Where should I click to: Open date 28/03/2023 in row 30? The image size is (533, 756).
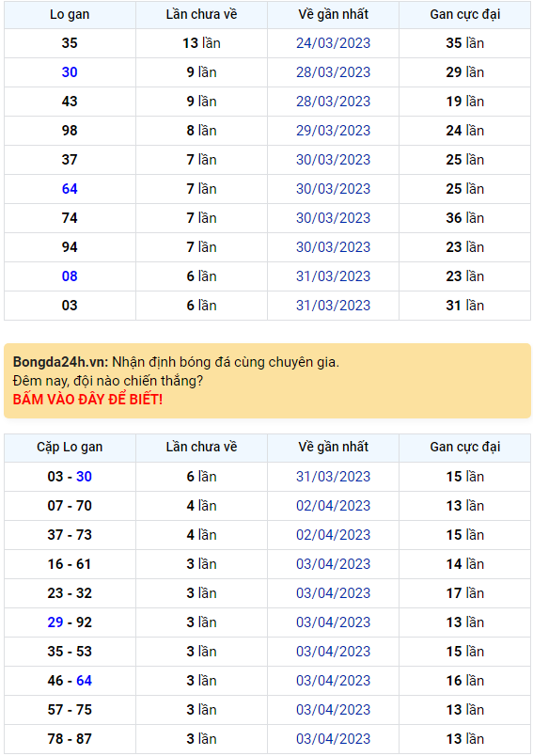pyautogui.click(x=333, y=72)
